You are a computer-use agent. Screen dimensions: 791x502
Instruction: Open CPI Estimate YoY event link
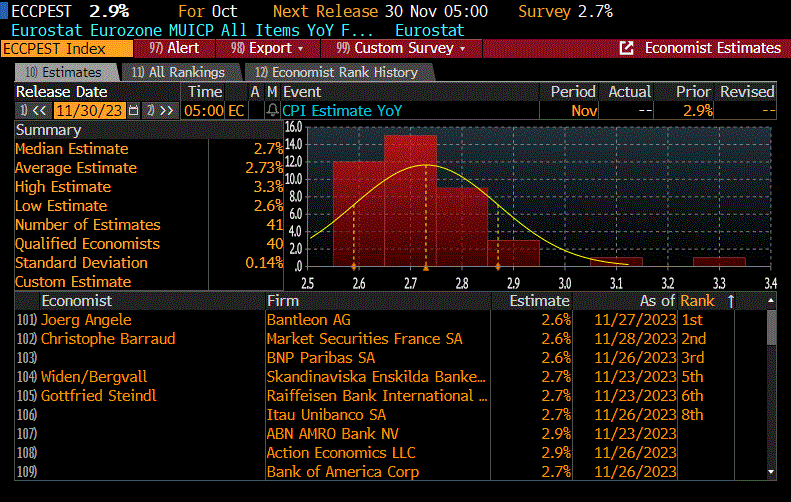[342, 110]
